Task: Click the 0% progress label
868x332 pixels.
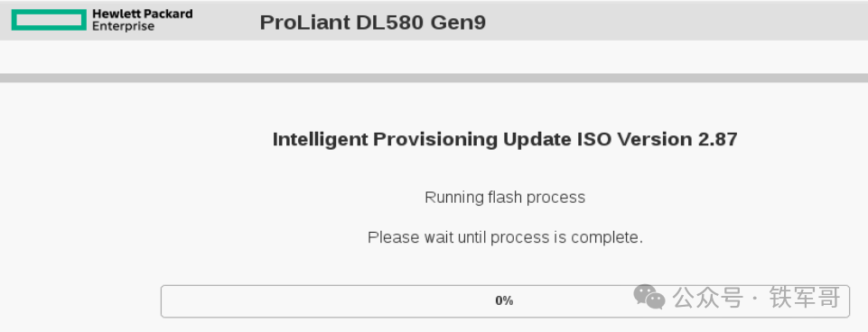Action: [x=504, y=300]
